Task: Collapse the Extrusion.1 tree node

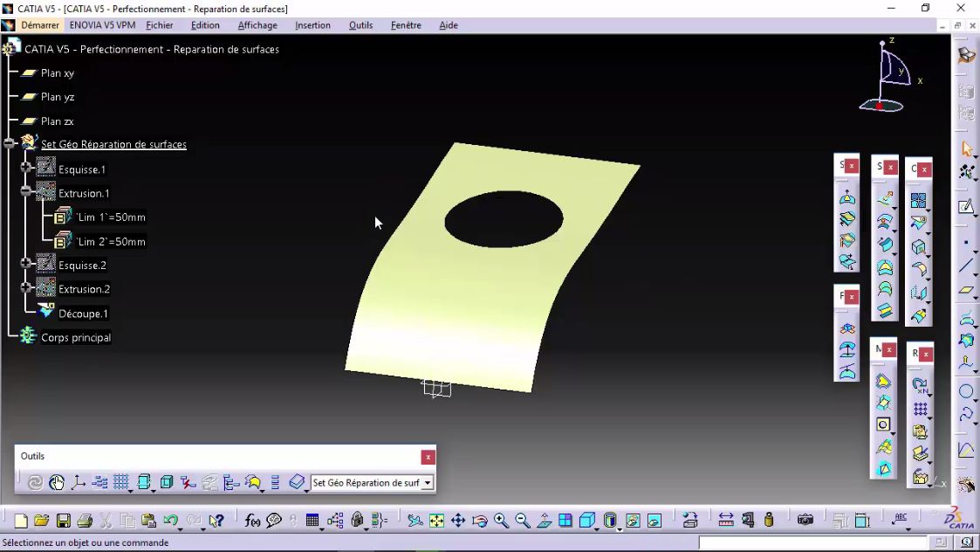Action: pos(26,193)
